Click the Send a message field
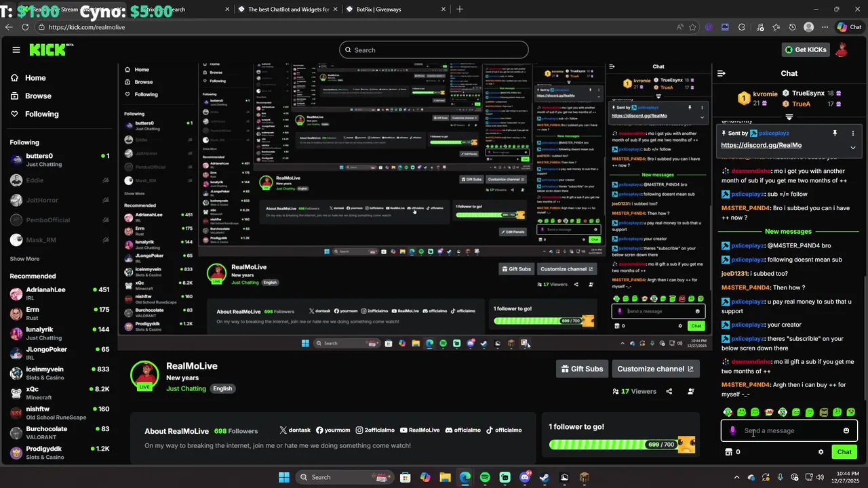 tap(790, 430)
